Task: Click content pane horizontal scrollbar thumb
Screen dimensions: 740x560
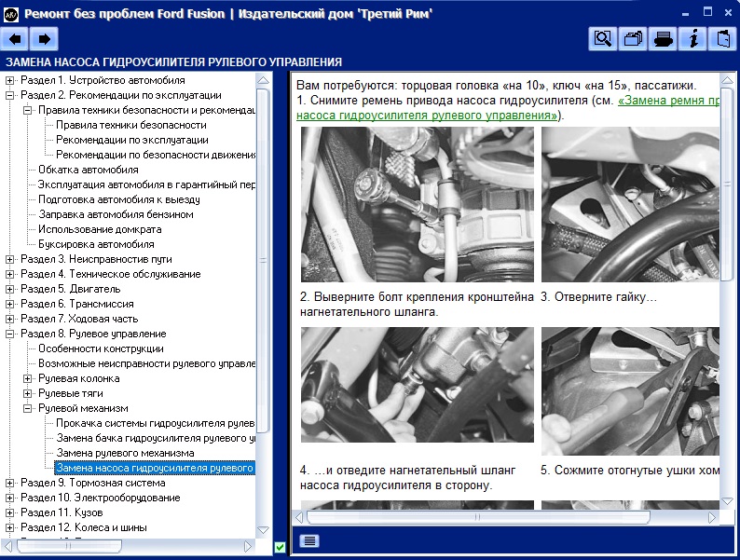Action: click(478, 517)
